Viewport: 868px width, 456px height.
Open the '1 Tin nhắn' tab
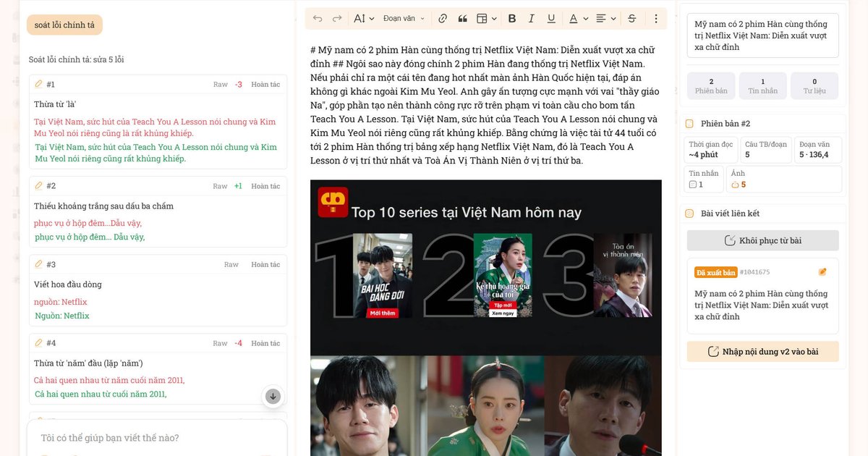[762, 86]
